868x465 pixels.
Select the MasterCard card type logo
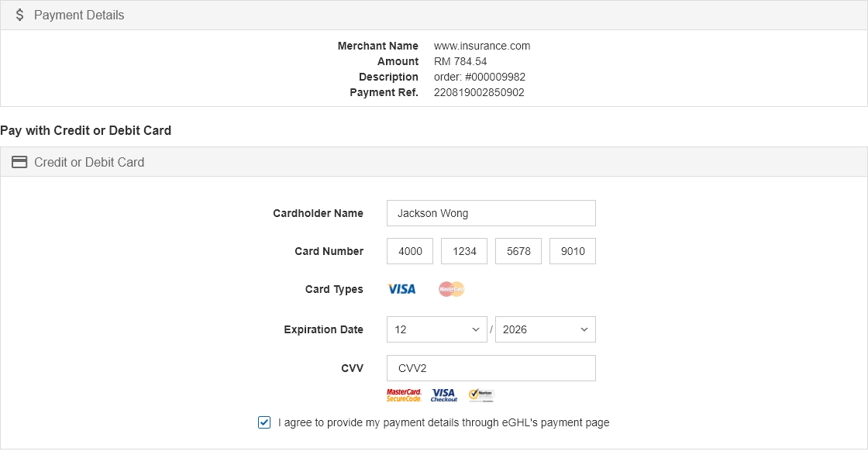coord(452,289)
